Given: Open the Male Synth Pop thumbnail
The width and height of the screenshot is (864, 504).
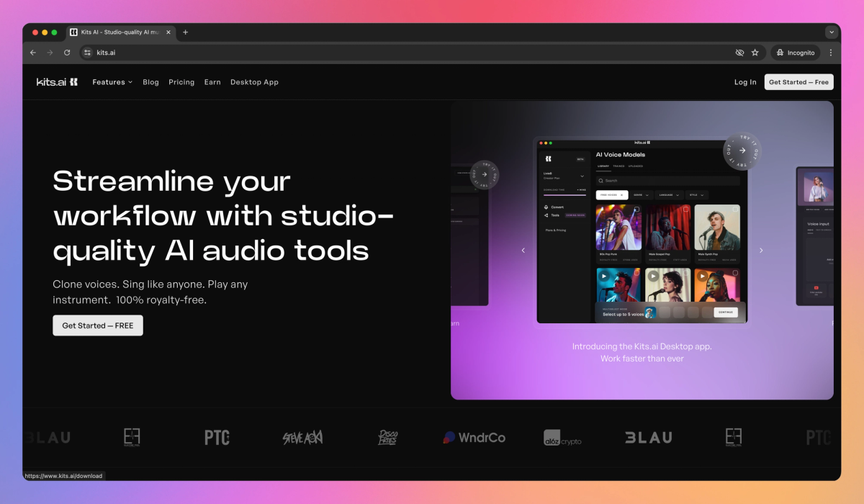Looking at the screenshot, I should (718, 228).
